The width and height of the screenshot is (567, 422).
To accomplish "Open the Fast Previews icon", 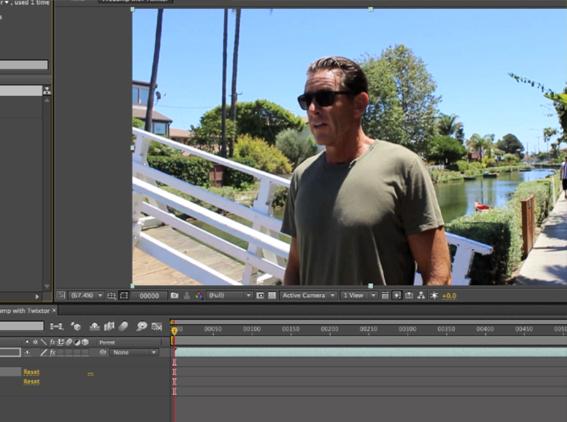I will [x=397, y=296].
